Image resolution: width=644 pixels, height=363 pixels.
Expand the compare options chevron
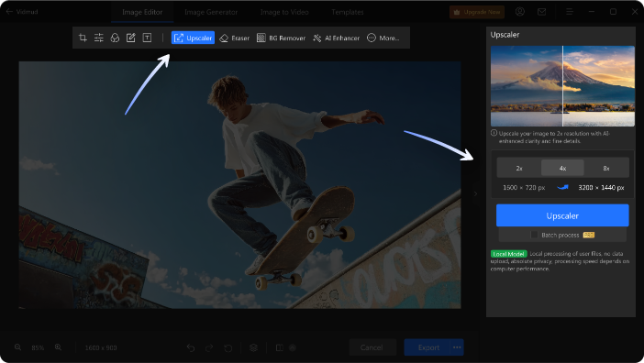pos(293,347)
